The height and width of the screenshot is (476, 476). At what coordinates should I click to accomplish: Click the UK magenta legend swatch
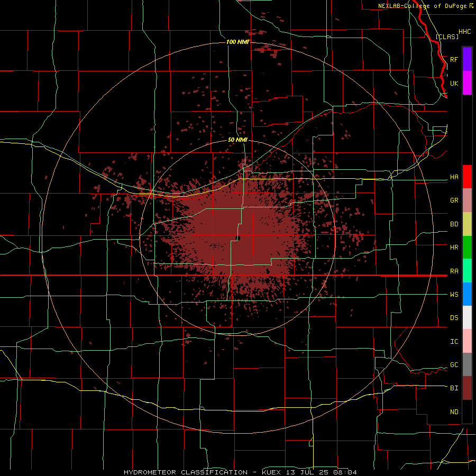tap(467, 83)
